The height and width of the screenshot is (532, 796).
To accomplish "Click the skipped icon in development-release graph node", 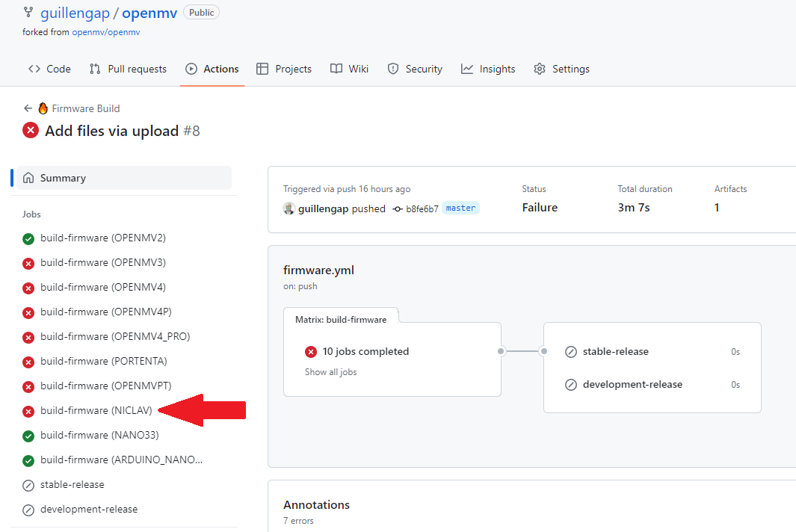I will tap(571, 385).
